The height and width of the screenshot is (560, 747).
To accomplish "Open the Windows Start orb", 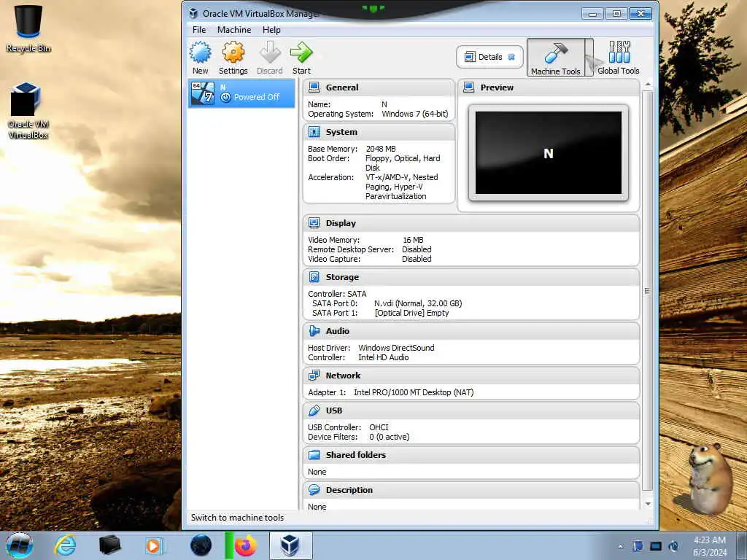I will (x=20, y=545).
